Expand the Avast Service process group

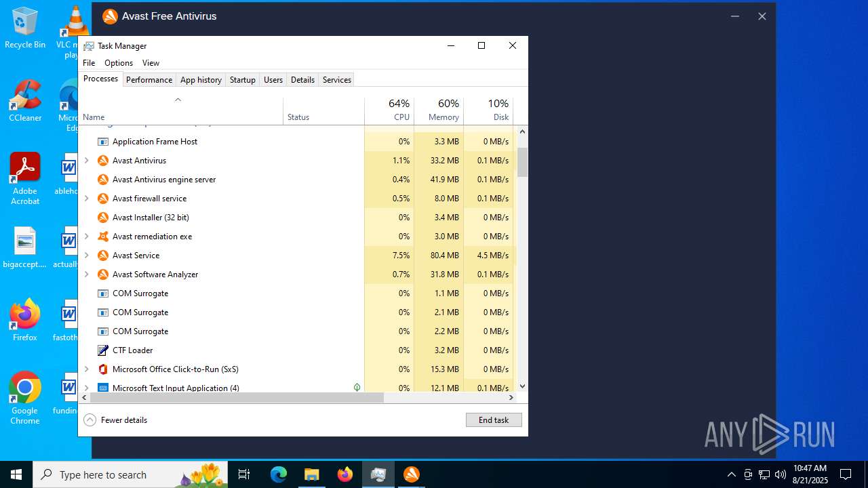[x=86, y=256]
